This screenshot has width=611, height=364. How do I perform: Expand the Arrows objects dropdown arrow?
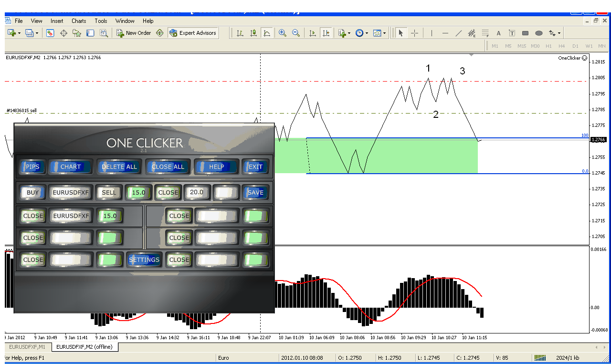[x=559, y=33]
